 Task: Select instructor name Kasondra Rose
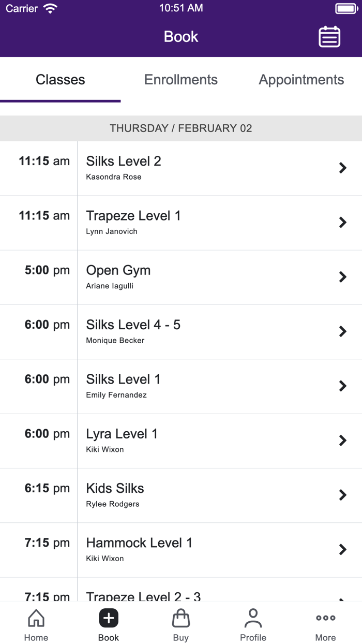114,177
